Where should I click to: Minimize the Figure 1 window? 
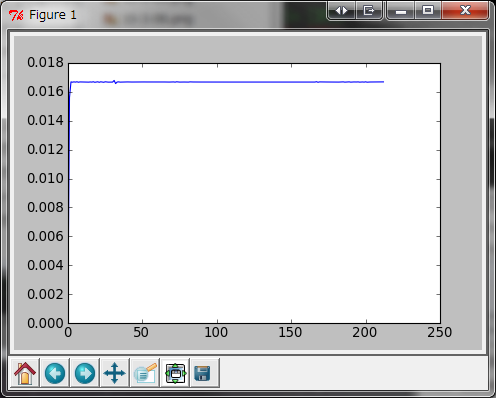(x=401, y=11)
